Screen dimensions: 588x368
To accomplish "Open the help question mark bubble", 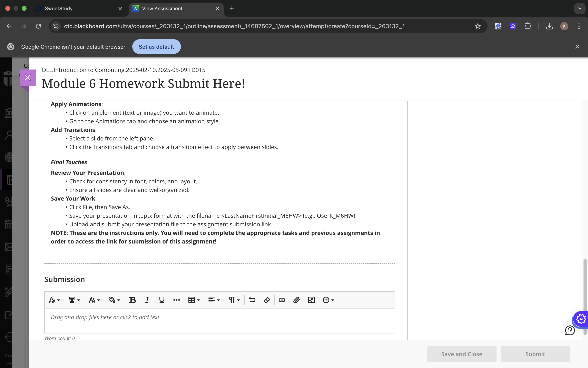I will (570, 331).
